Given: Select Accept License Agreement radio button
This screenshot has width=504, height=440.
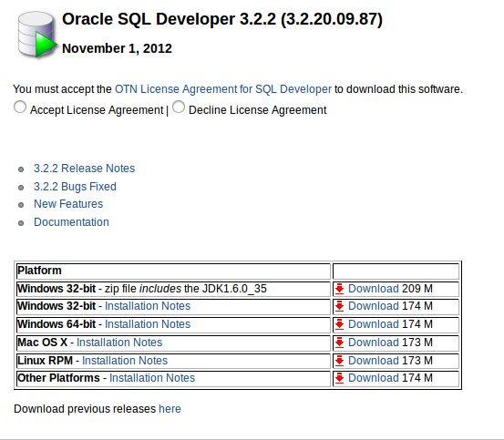Looking at the screenshot, I should point(20,107).
